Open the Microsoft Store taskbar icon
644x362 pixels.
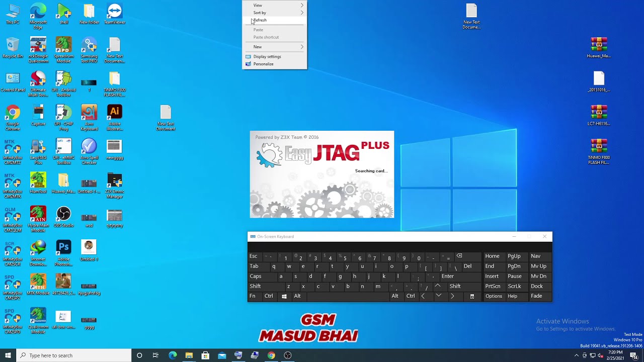point(205,355)
